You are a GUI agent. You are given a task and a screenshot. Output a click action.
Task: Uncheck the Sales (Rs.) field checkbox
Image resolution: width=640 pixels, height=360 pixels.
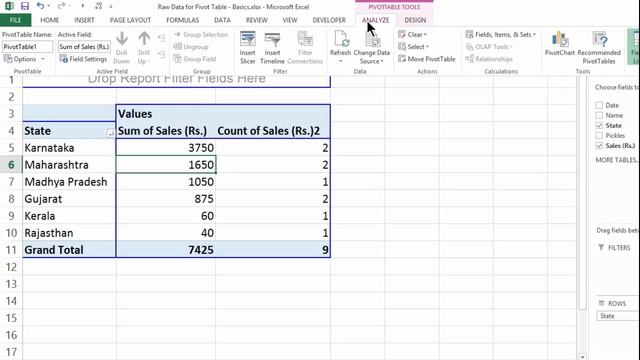point(599,146)
